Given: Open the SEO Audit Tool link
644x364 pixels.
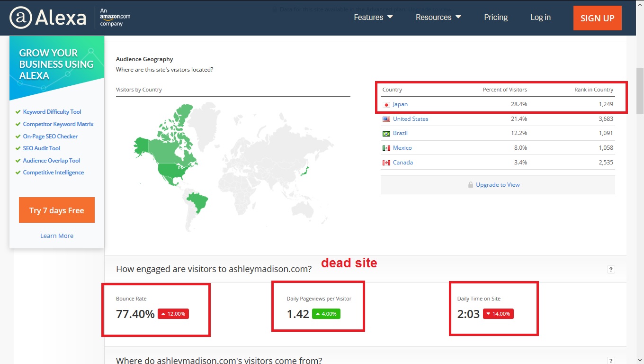Looking at the screenshot, I should [42, 148].
